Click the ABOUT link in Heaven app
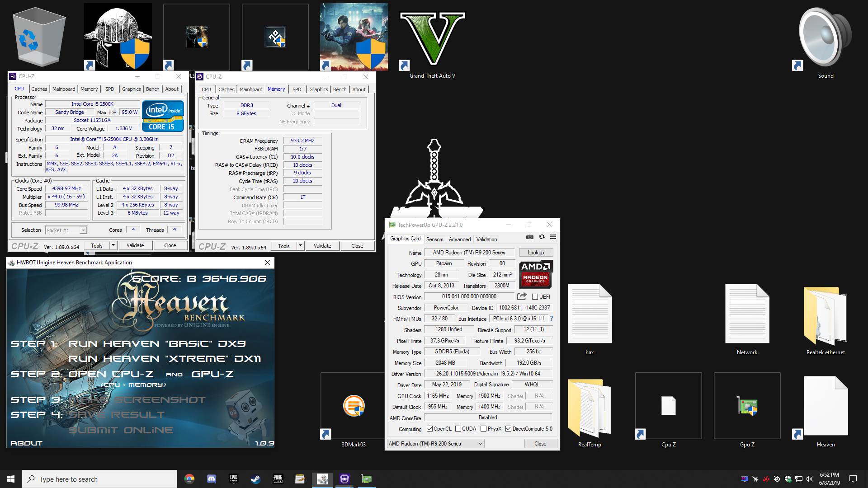The width and height of the screenshot is (868, 488). [x=26, y=443]
